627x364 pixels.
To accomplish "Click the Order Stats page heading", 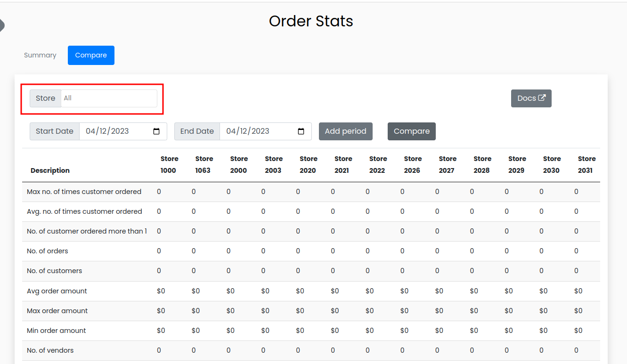I will coord(311,21).
